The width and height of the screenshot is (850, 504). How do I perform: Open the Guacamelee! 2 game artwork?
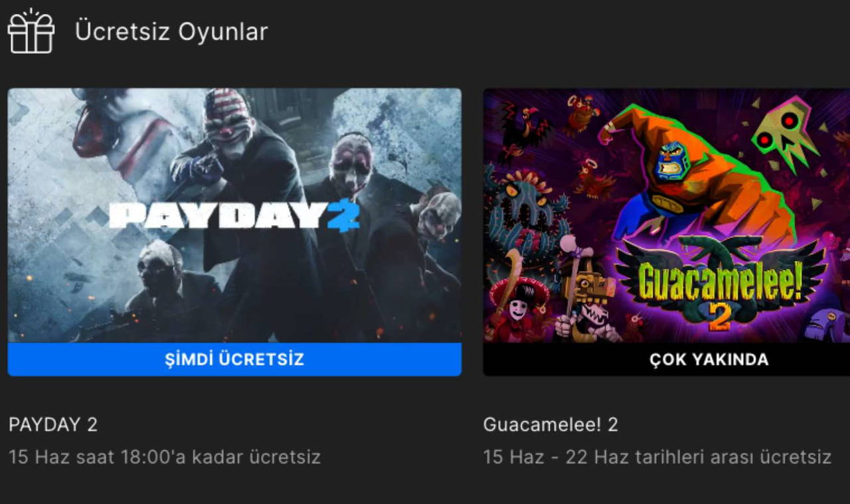click(666, 216)
